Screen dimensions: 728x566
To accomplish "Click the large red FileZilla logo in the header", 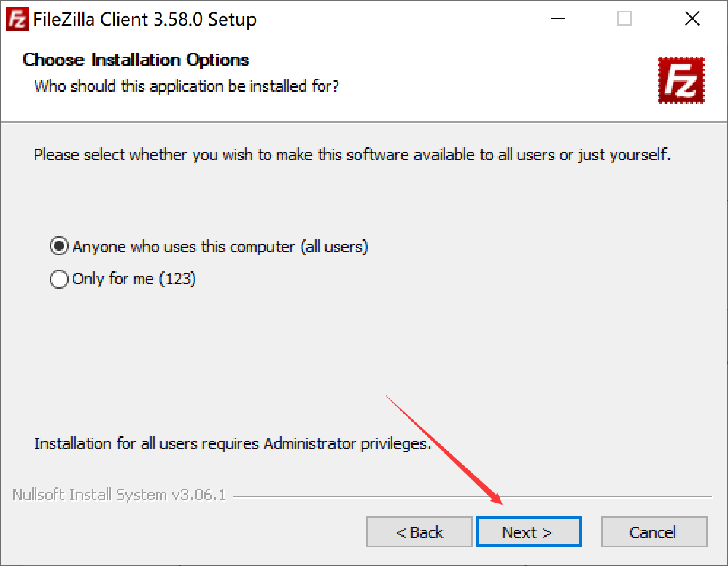I will pyautogui.click(x=681, y=80).
